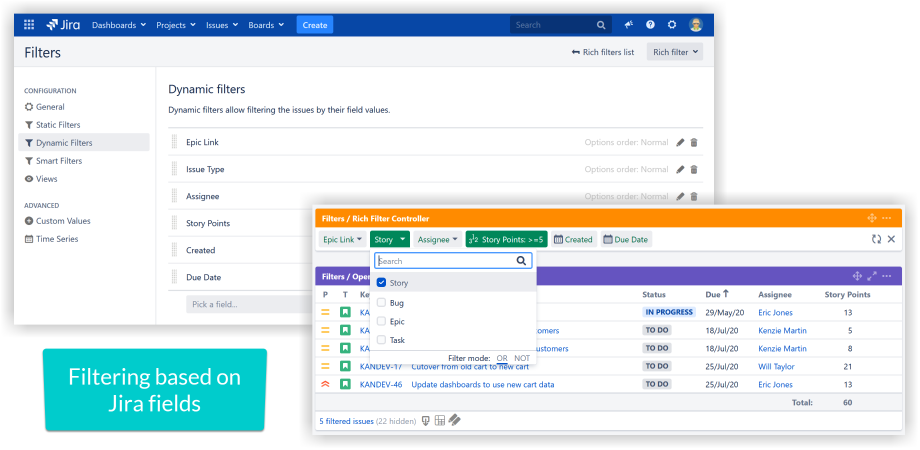Open issue KANDEV-46 link
The width and height of the screenshot is (920, 450).
(x=379, y=384)
